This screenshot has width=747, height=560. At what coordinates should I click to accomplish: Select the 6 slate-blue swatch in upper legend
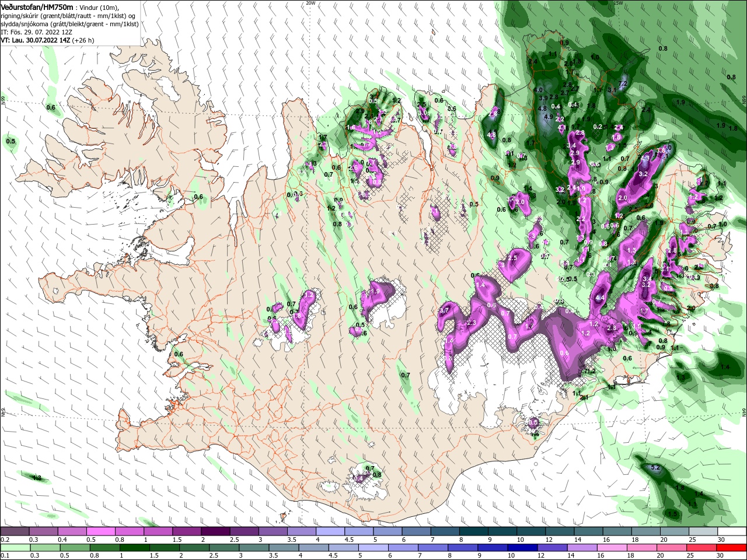click(x=416, y=531)
